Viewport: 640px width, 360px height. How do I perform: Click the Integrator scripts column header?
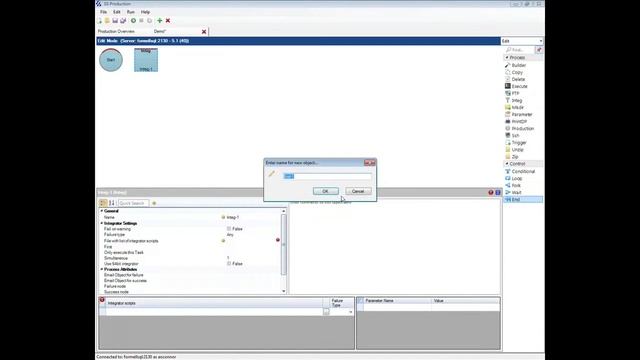[214, 303]
